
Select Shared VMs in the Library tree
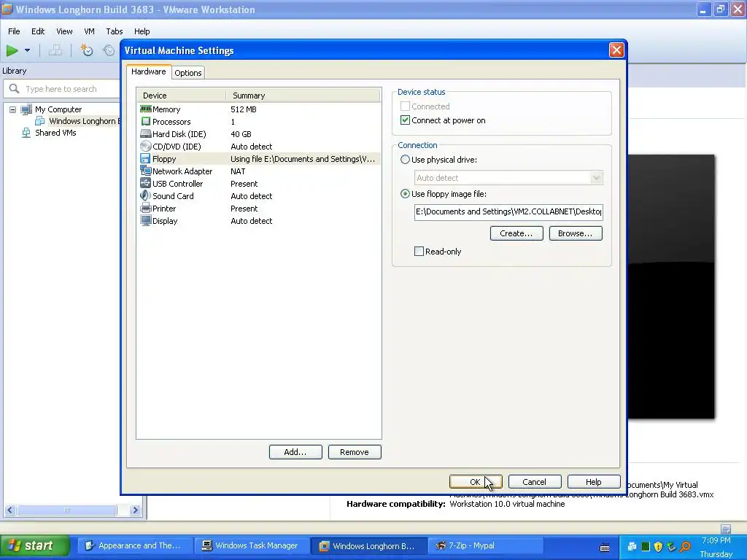(55, 133)
